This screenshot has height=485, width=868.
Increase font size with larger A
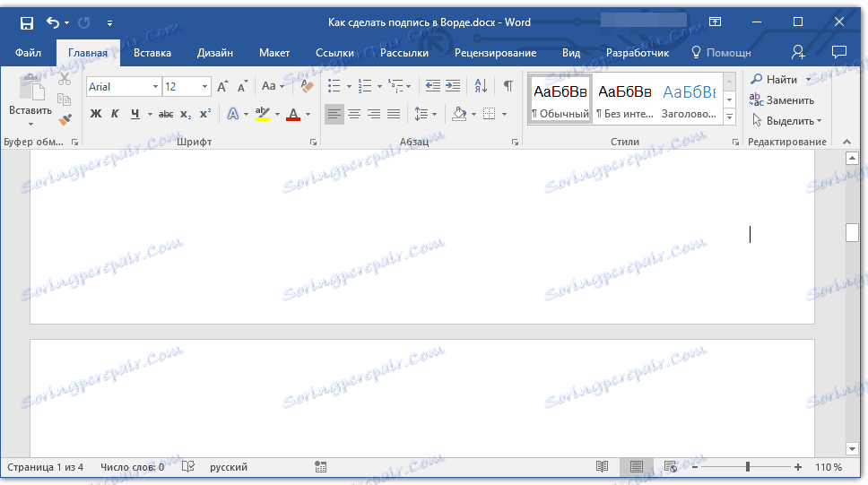point(222,86)
